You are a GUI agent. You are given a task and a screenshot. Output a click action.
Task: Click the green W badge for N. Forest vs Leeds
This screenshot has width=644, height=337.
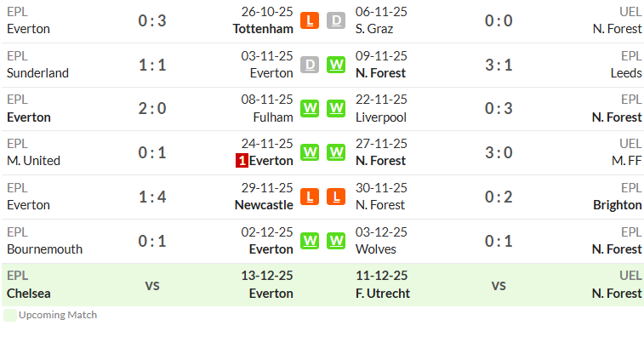click(x=336, y=65)
